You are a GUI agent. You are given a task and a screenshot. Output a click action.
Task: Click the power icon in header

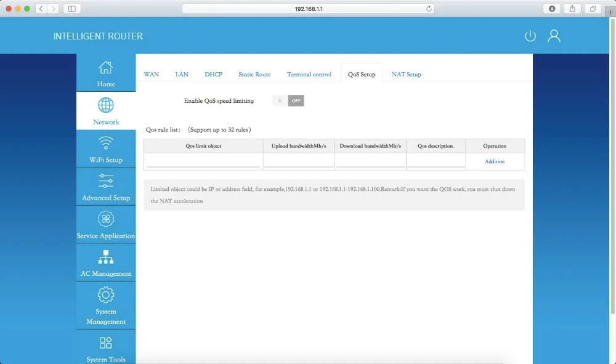[x=530, y=36]
